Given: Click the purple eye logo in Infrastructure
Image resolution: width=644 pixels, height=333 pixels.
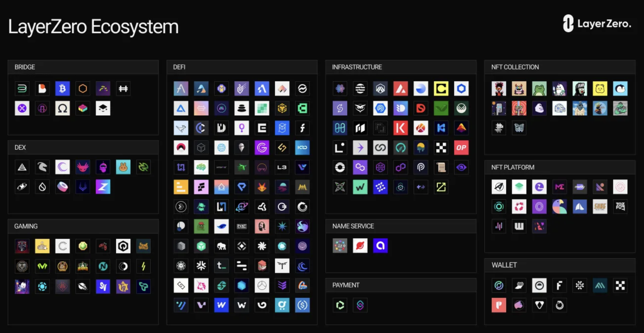Looking at the screenshot, I should [461, 167].
